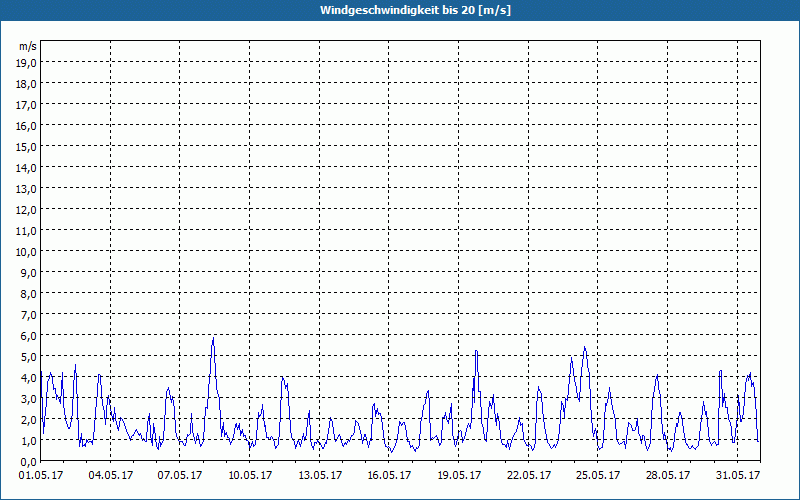Click the wind peak near 24.05.17 above 5 m/s
The height and width of the screenshot is (500, 800).
[x=585, y=347]
